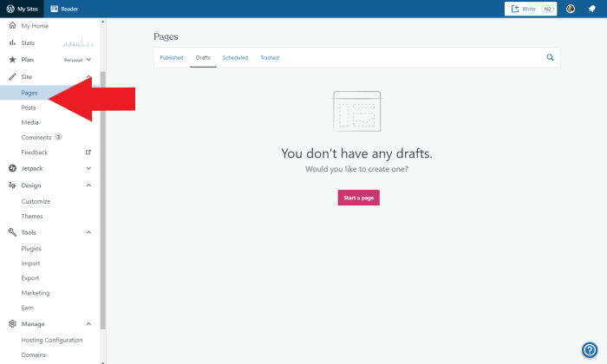This screenshot has width=607, height=364.
Task: Open Comments in the sidebar
Action: [36, 137]
